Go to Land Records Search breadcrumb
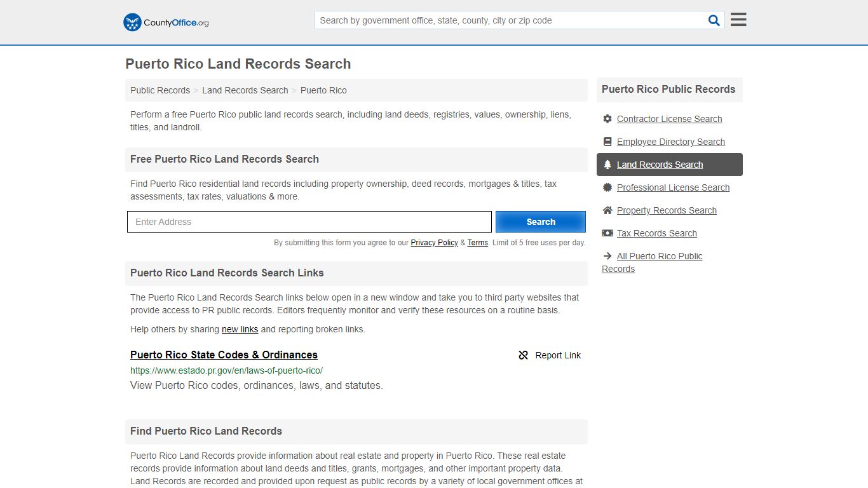Viewport: 868px width, 488px height. tap(245, 90)
